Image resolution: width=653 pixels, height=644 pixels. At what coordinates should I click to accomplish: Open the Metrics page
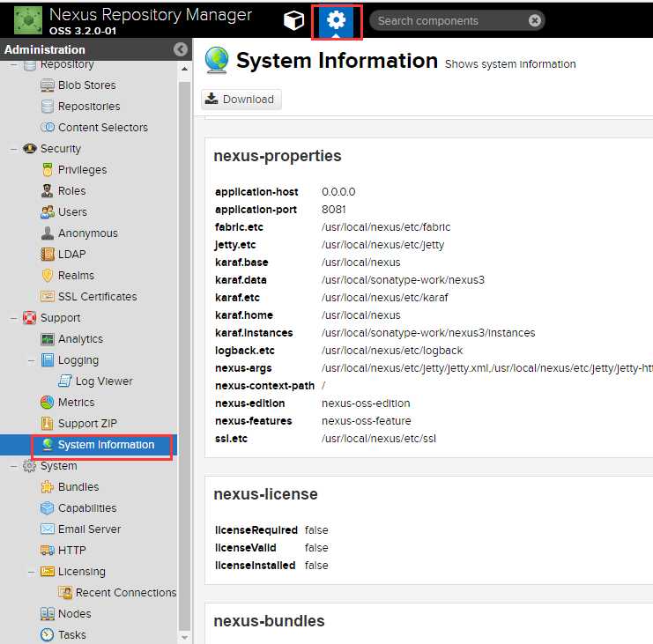click(76, 403)
